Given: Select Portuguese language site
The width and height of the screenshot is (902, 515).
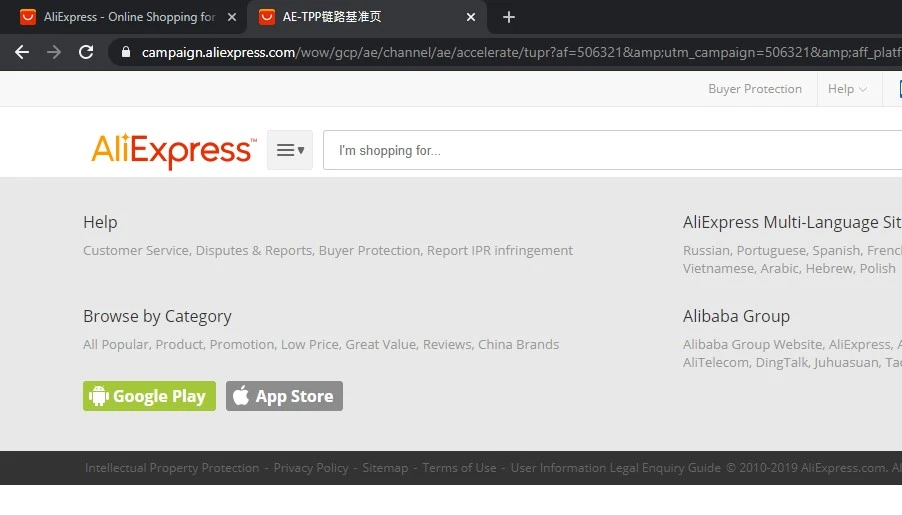Looking at the screenshot, I should (x=771, y=250).
